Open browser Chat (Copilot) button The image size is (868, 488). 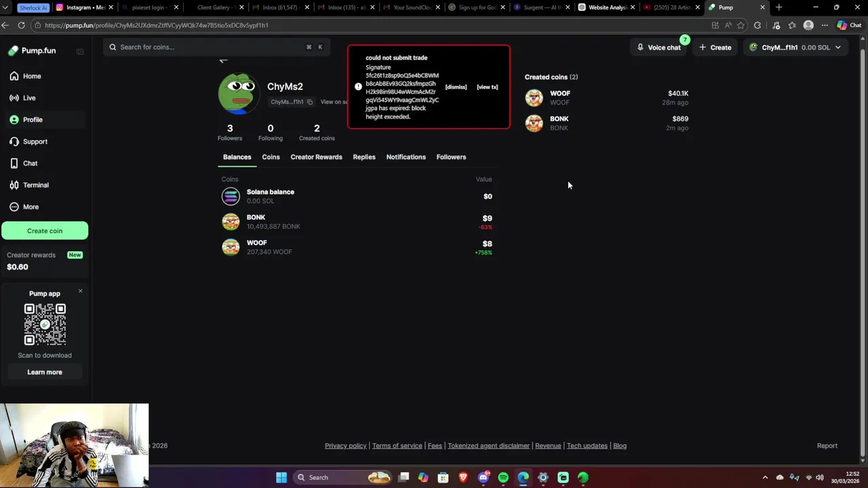[849, 25]
